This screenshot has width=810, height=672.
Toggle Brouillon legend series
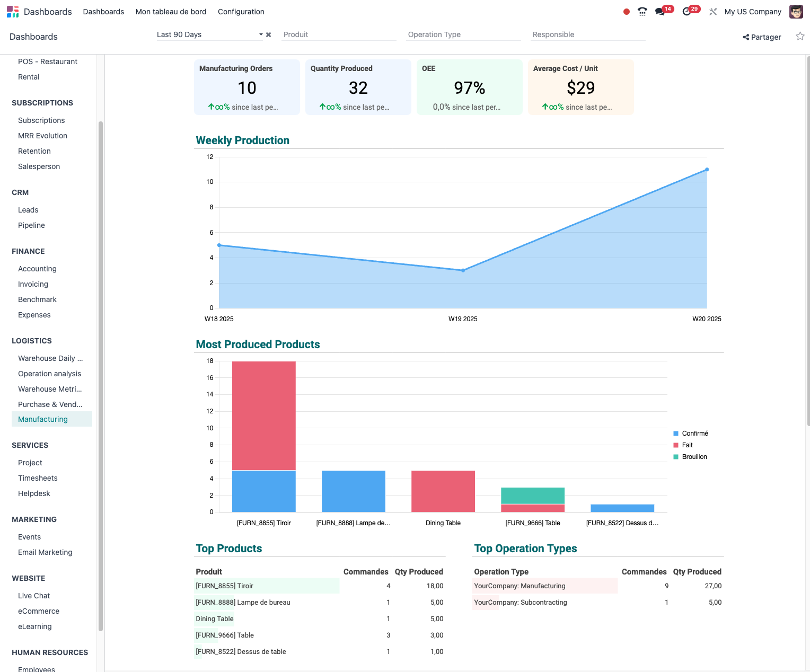coord(690,457)
